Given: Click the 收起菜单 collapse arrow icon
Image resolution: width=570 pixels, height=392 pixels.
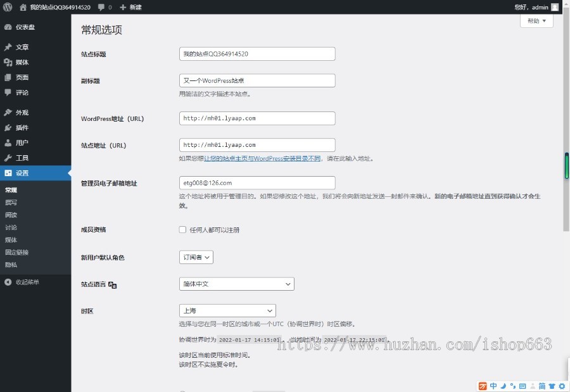Looking at the screenshot, I should [x=8, y=282].
